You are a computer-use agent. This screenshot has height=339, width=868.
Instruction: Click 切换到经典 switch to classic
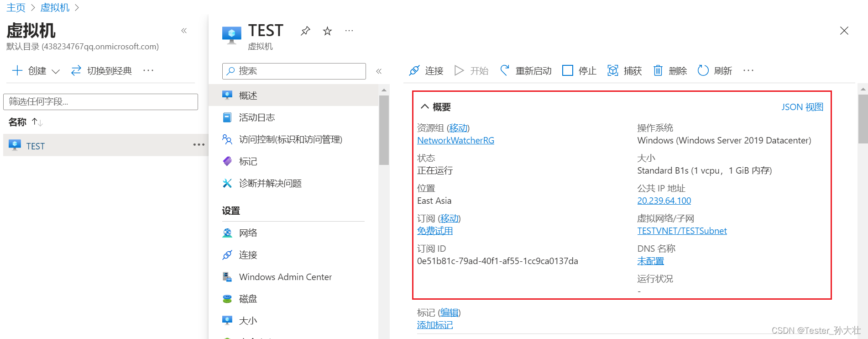click(x=101, y=71)
